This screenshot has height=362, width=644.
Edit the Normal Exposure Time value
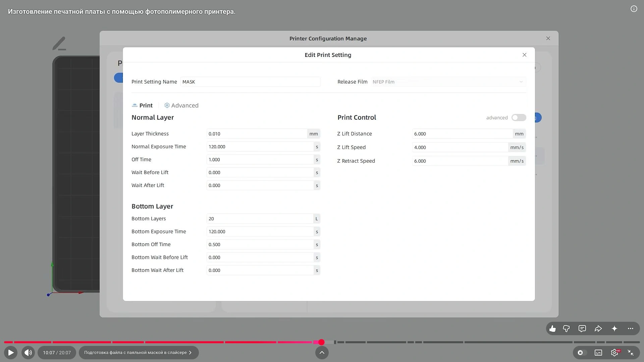(260, 147)
